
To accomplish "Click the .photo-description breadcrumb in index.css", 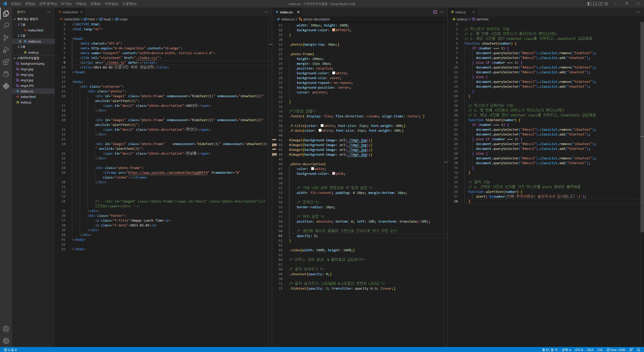I will click(x=314, y=19).
